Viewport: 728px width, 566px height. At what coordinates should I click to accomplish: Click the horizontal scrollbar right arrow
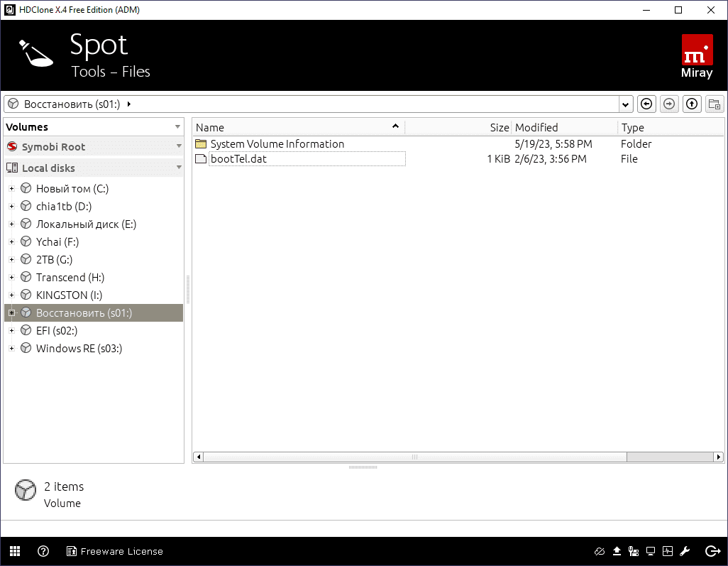pyautogui.click(x=718, y=457)
